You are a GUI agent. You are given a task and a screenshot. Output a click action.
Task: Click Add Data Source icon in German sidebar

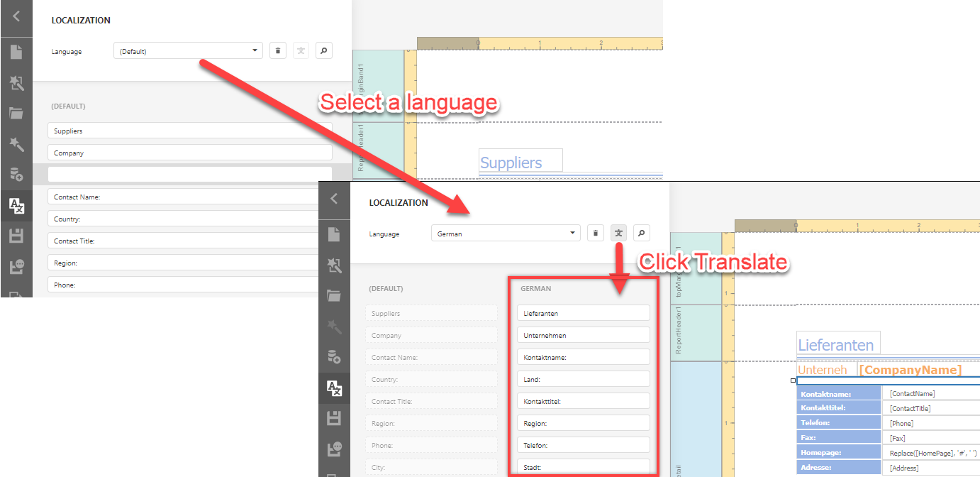pyautogui.click(x=334, y=357)
